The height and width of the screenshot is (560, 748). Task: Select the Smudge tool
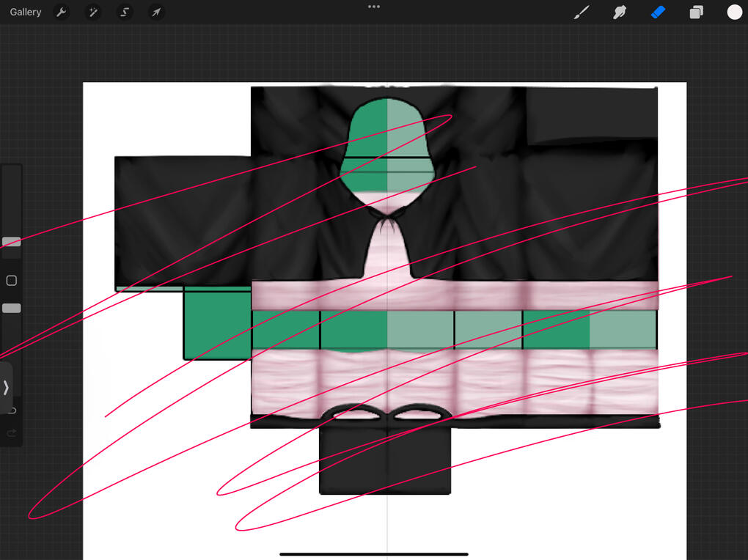pos(620,12)
